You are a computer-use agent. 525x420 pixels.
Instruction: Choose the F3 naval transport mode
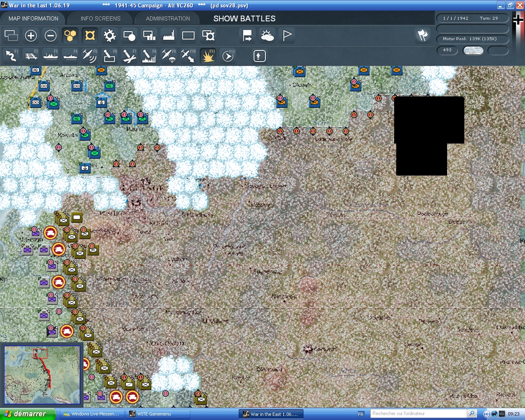[50, 56]
